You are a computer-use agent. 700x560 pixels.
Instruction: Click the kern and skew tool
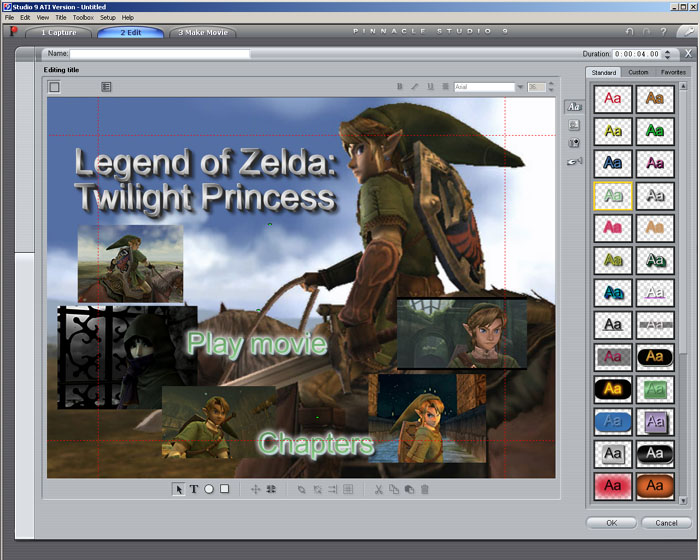pos(271,489)
